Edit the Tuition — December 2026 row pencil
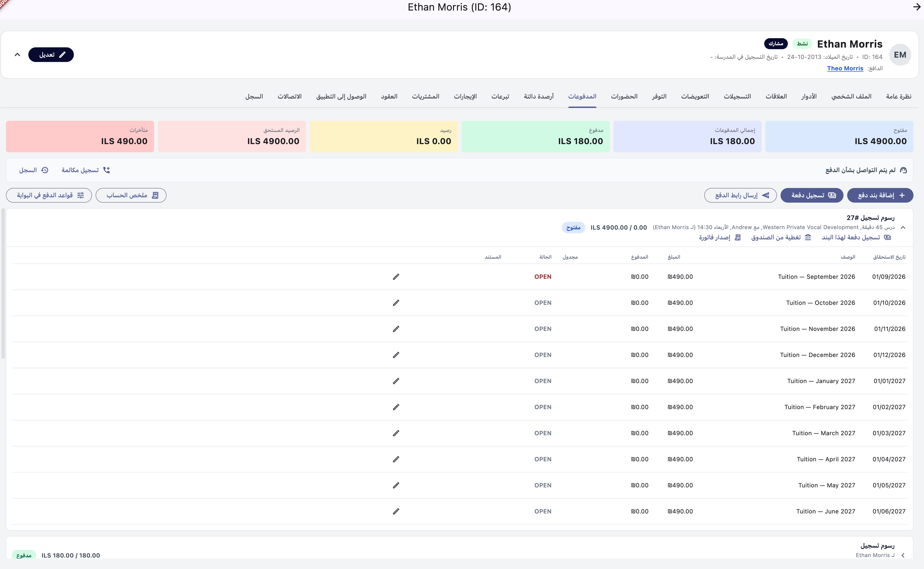Image resolution: width=924 pixels, height=569 pixels. pyautogui.click(x=396, y=355)
